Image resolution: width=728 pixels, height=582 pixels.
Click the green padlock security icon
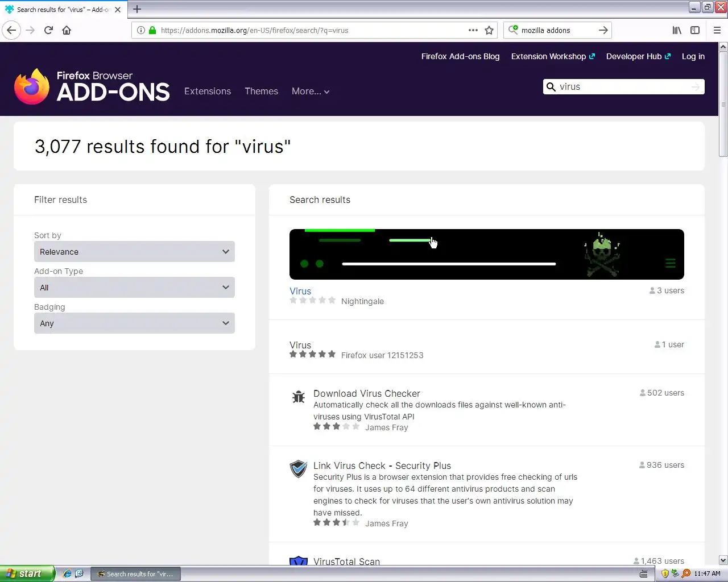[x=152, y=30]
